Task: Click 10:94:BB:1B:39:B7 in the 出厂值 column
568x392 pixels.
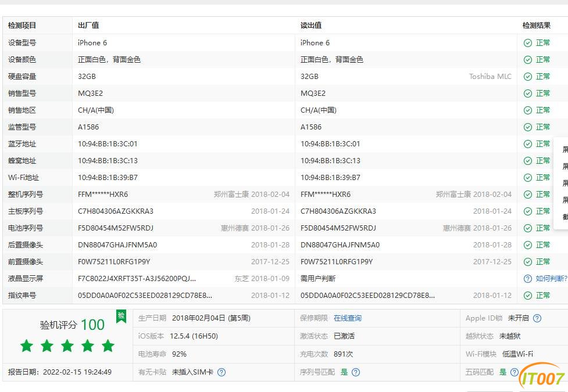Action: coord(108,178)
